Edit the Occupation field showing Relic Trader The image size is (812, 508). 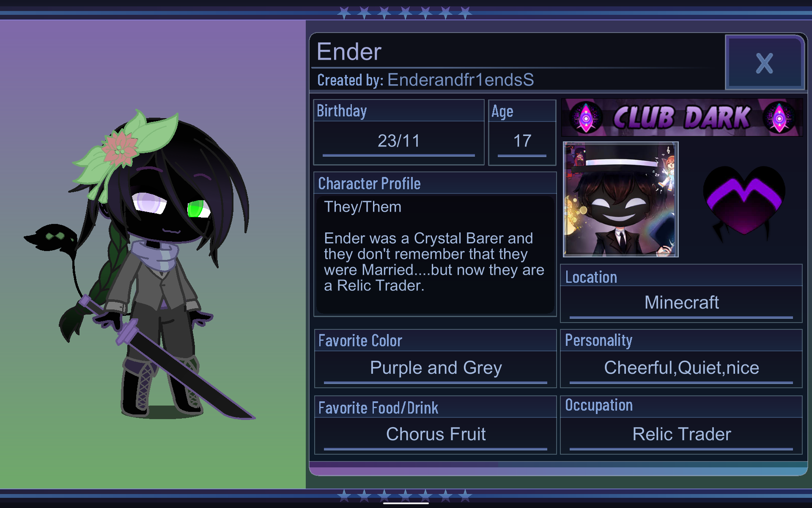click(x=681, y=435)
